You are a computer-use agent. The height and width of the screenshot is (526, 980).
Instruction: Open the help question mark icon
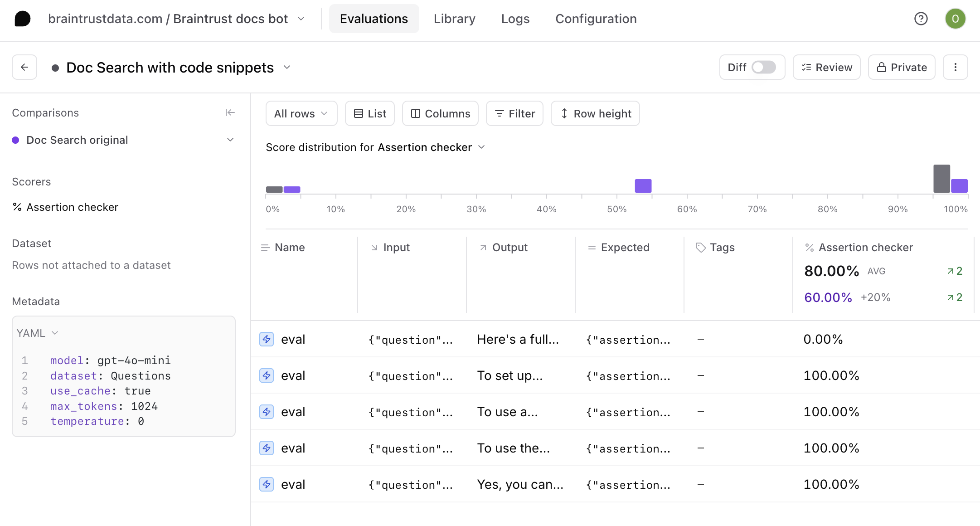(x=921, y=19)
